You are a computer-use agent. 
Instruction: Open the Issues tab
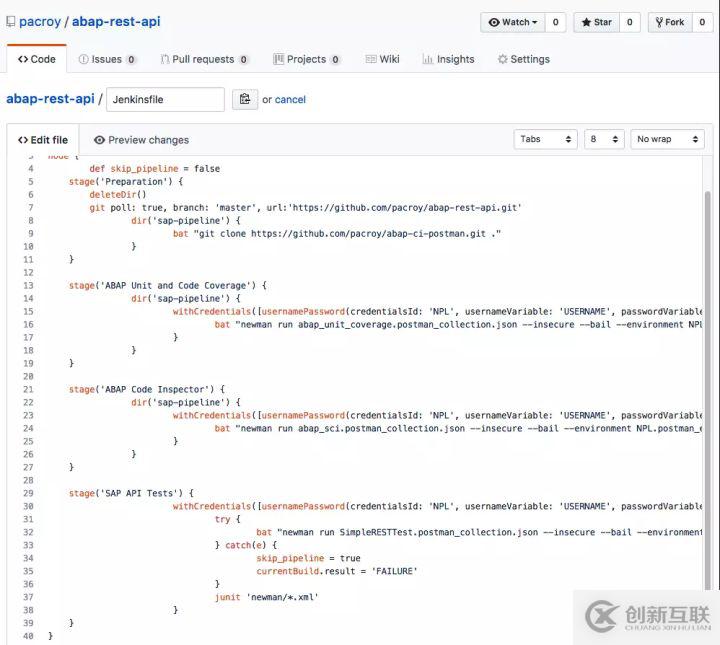[x=107, y=59]
